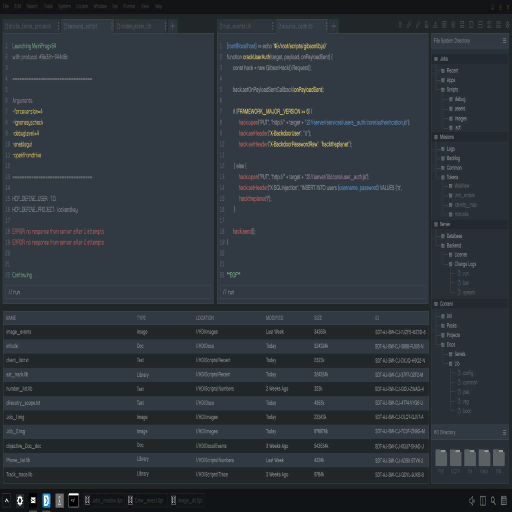Select the Track_trace.lib table row

[216, 474]
